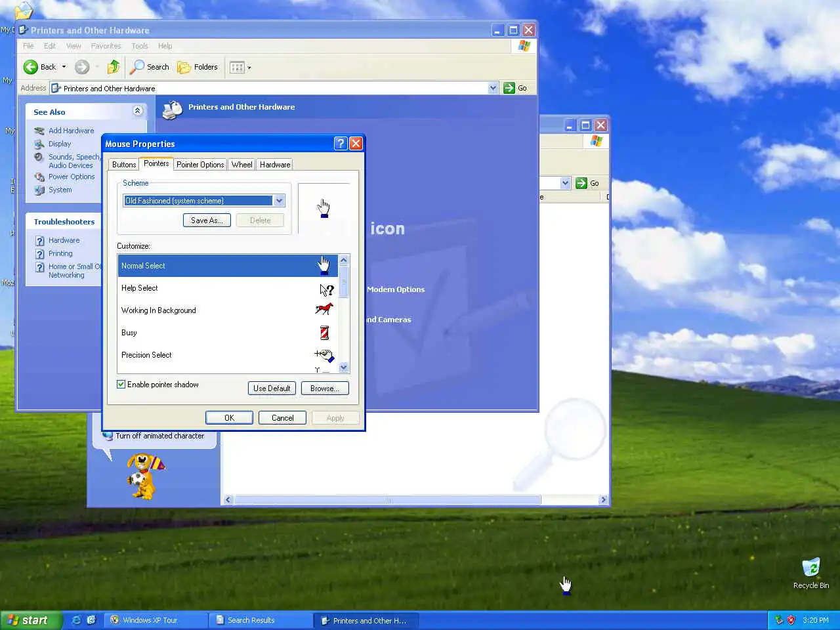Screen dimensions: 840x630
Task: Open the Hardware troubleshooter
Action: tap(64, 240)
